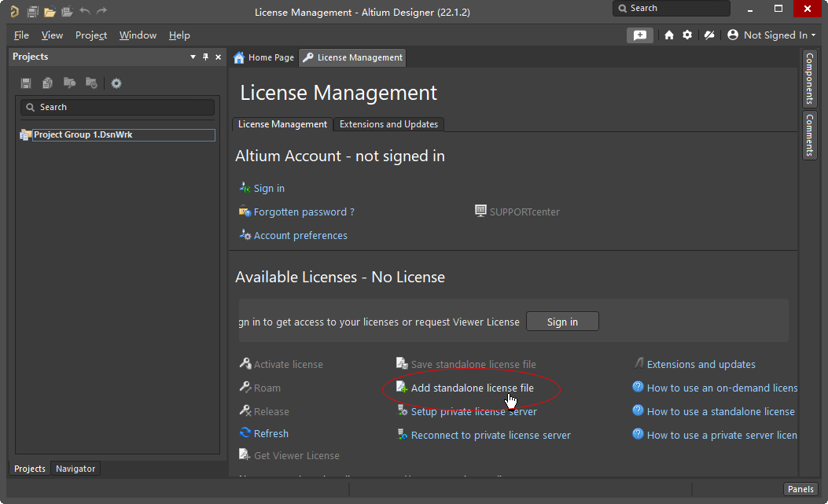The height and width of the screenshot is (504, 828).
Task: Pin the Projects panel
Action: click(x=205, y=57)
